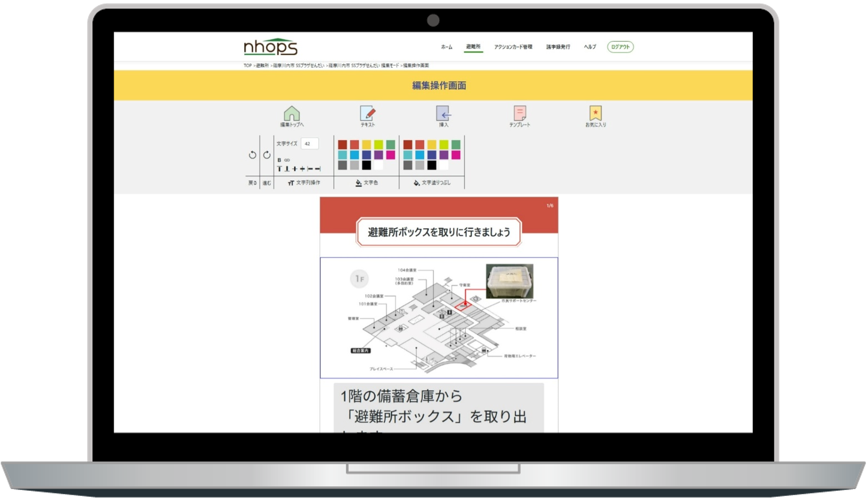Viewport: 868px width, 502px height.
Task: Click the 1/6 page indicator
Action: coord(550,206)
